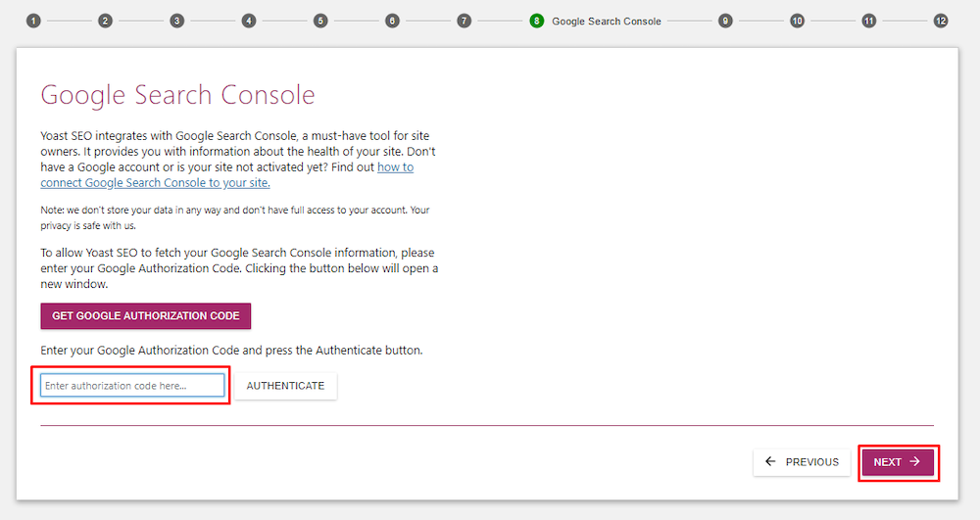Screen dimensions: 980x520
Task: Click the left arrow icon in Previous
Action: point(770,462)
